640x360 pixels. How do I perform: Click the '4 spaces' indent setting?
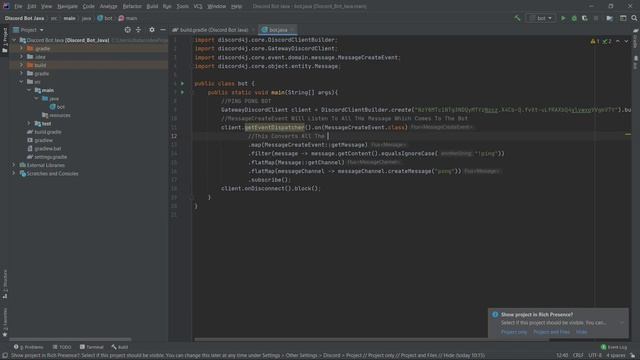click(616, 356)
